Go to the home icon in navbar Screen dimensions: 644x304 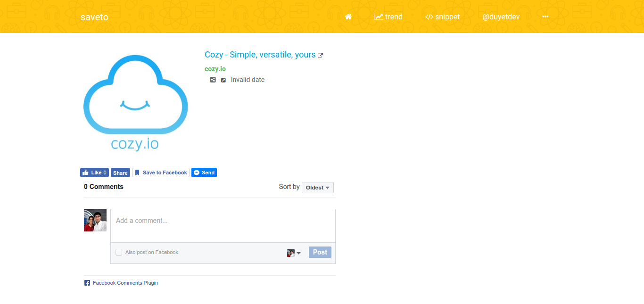click(348, 17)
